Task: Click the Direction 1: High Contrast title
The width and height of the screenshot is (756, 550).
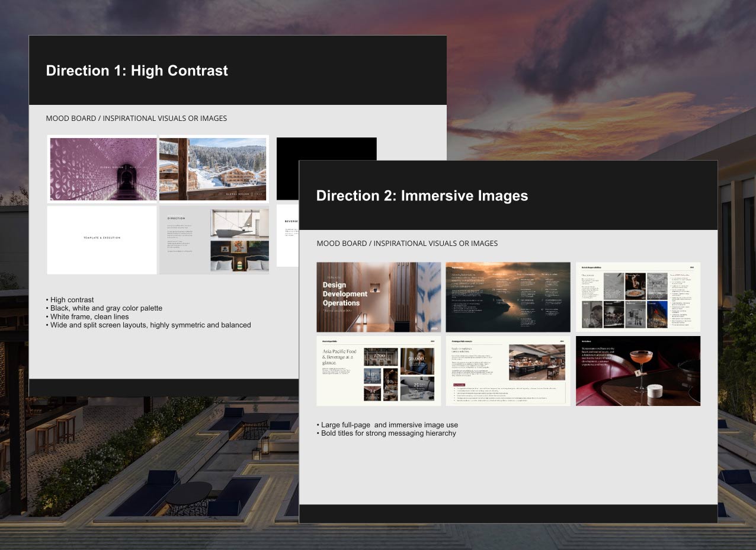Action: pos(137,71)
